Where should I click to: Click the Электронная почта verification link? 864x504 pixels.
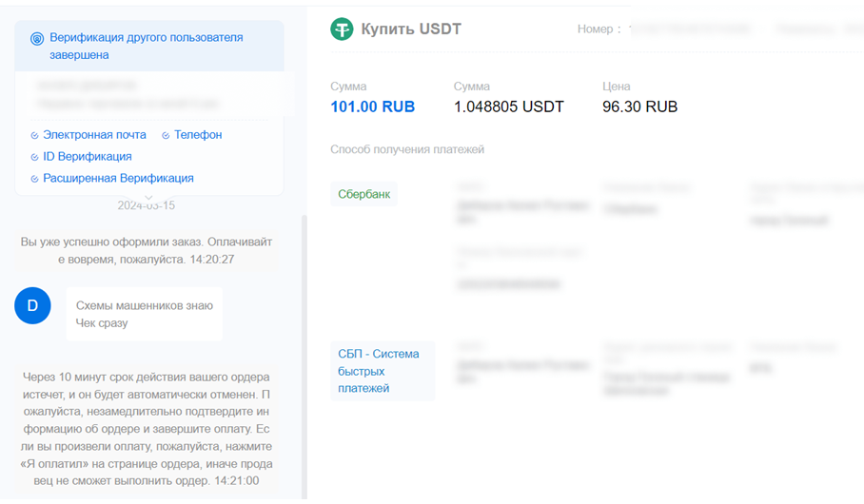95,135
